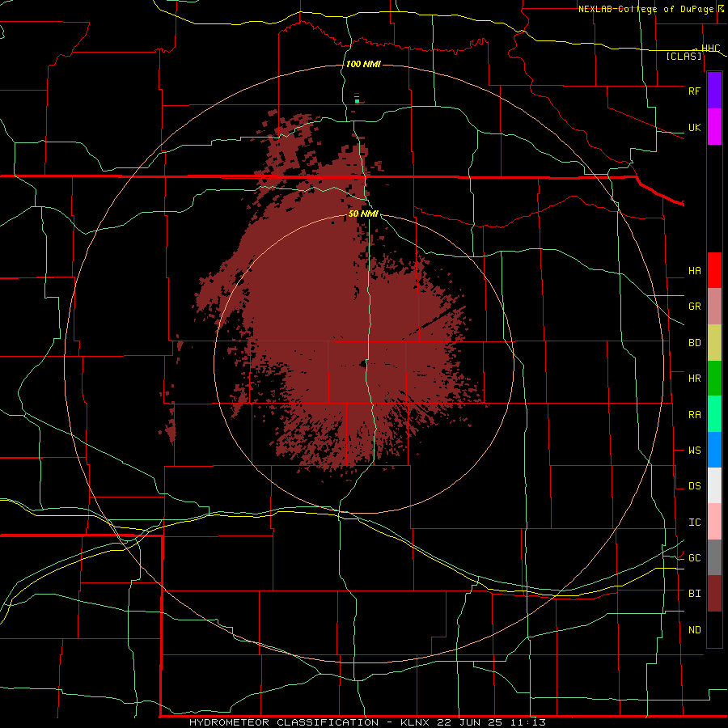728x728 pixels.
Task: Click the HR legend label
Action: 694,379
